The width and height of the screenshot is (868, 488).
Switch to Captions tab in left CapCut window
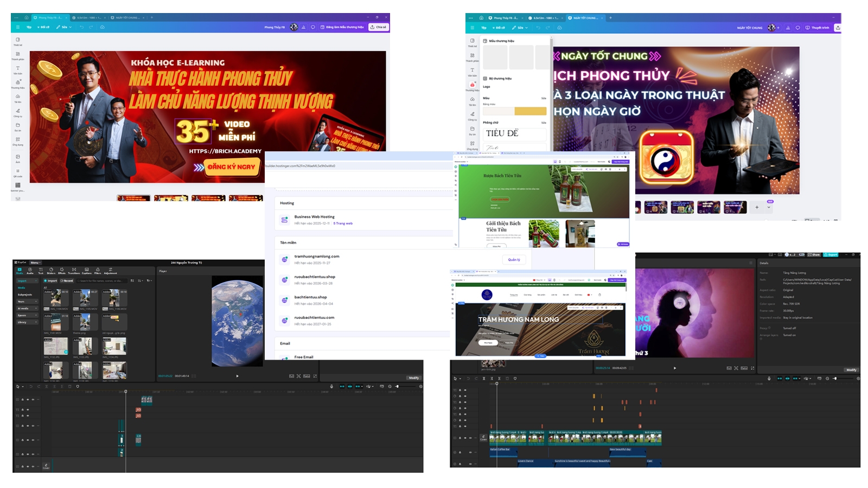click(x=87, y=271)
